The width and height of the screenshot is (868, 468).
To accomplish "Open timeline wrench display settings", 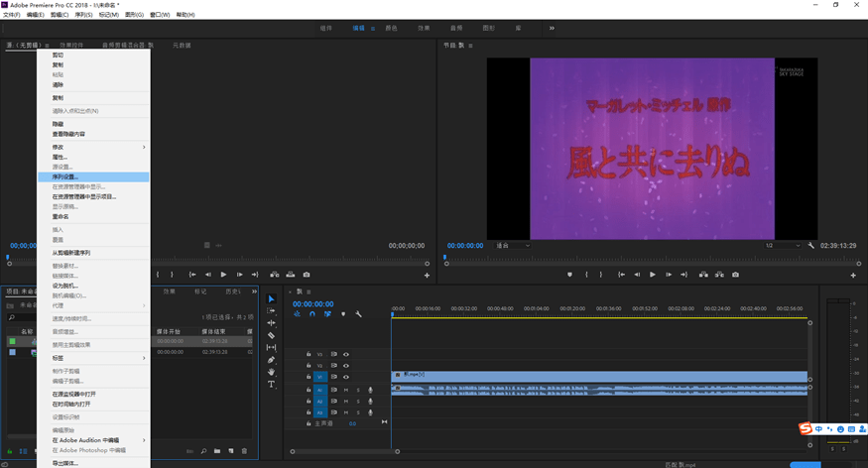I will pos(358,314).
